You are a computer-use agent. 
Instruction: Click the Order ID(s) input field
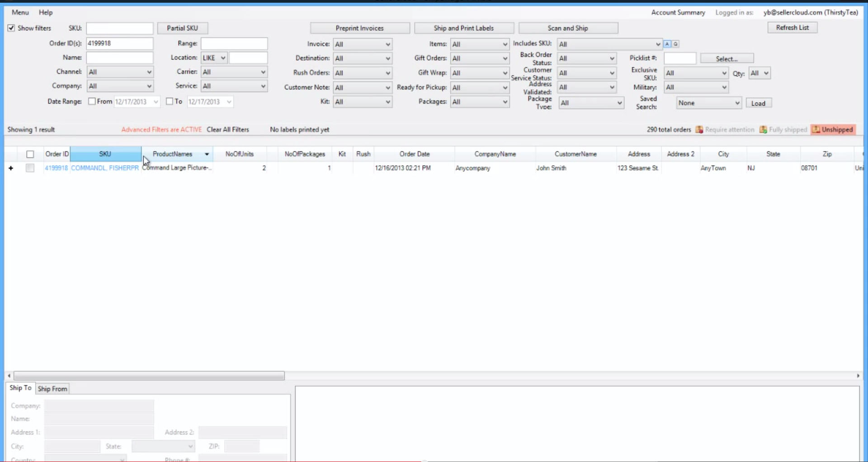pos(120,43)
